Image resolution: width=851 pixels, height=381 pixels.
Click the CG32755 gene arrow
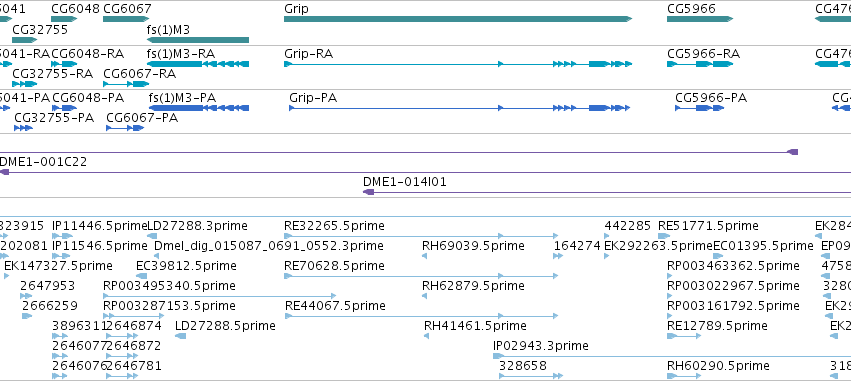point(24,40)
